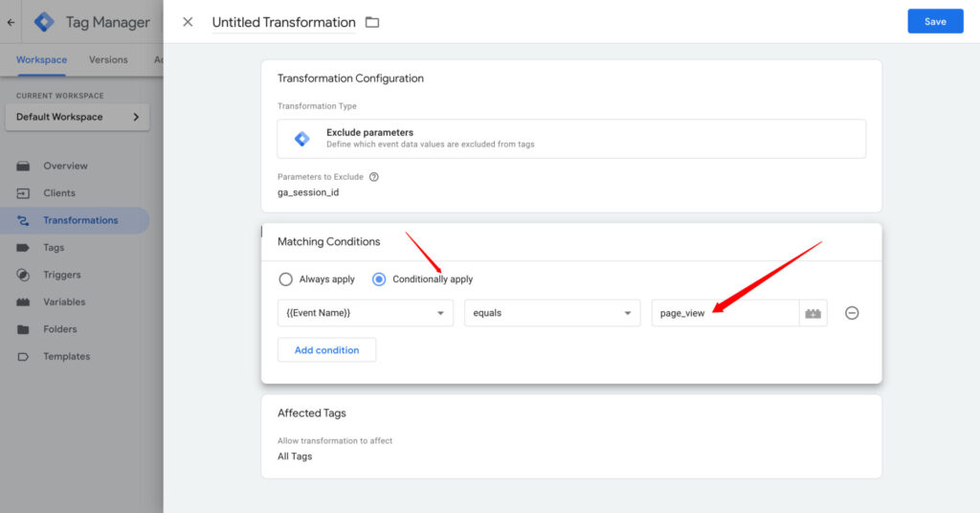Open the {{Event Name}} variable dropdown
The height and width of the screenshot is (513, 980).
(x=365, y=313)
